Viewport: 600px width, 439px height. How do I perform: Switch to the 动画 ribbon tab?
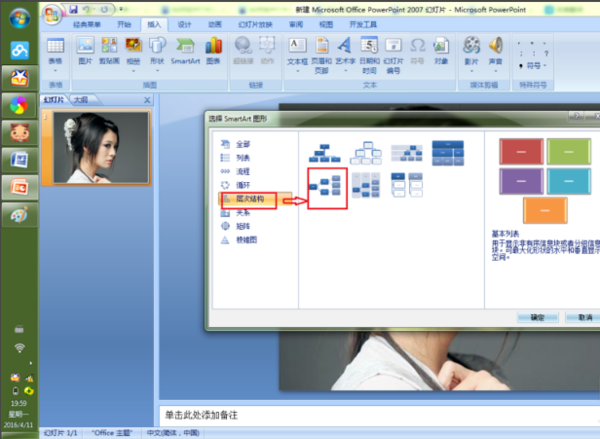coord(215,24)
